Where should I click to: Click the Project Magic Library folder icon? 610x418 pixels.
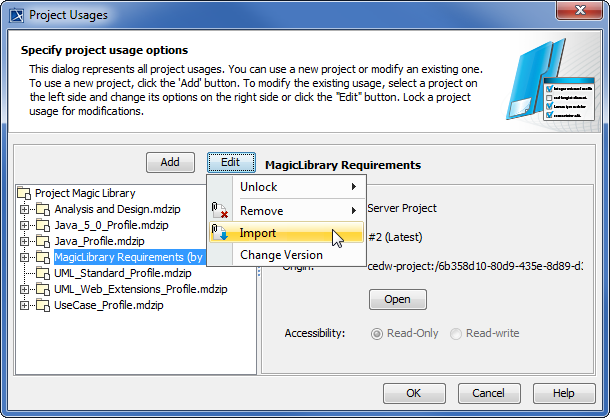click(25, 193)
